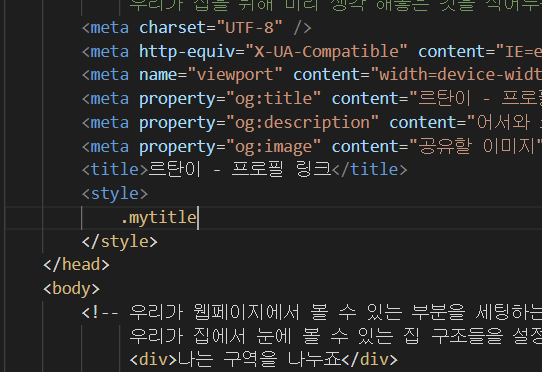
Task: Click content attribute on the og:description line
Action: point(422,123)
